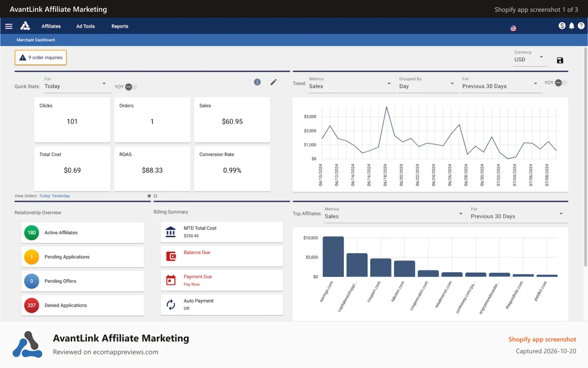The width and height of the screenshot is (588, 368).
Task: Click the save floppy disk icon
Action: 560,60
